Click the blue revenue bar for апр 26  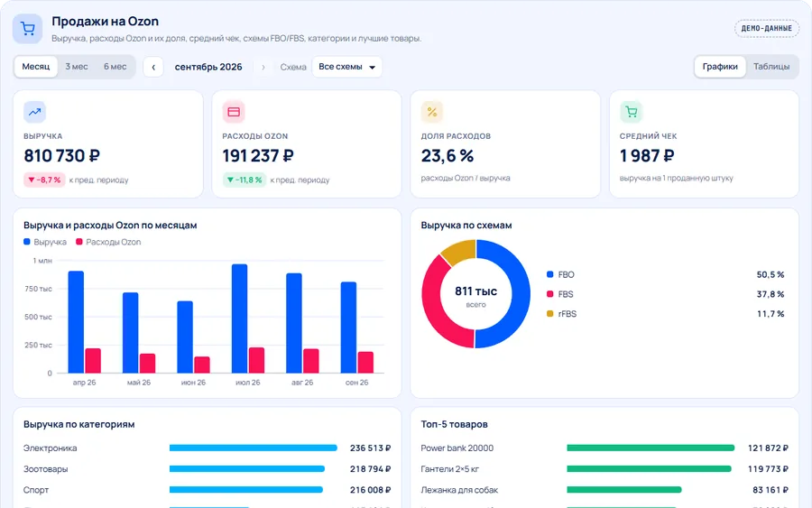[76, 321]
